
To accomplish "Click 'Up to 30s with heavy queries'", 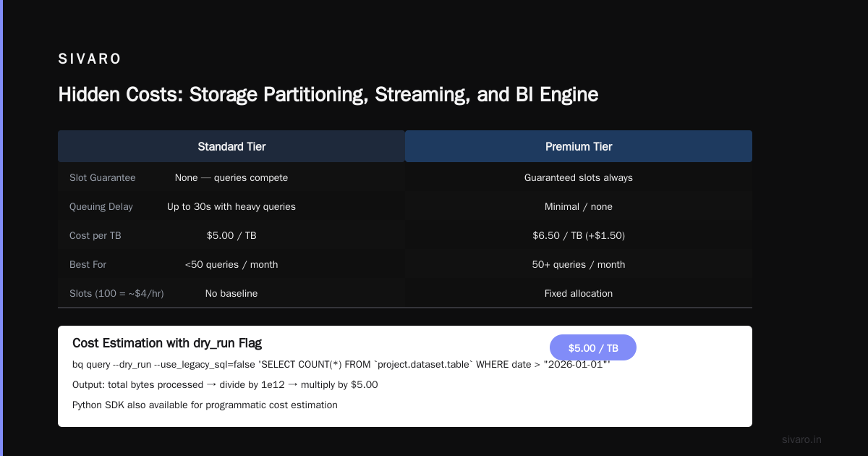I will (231, 206).
